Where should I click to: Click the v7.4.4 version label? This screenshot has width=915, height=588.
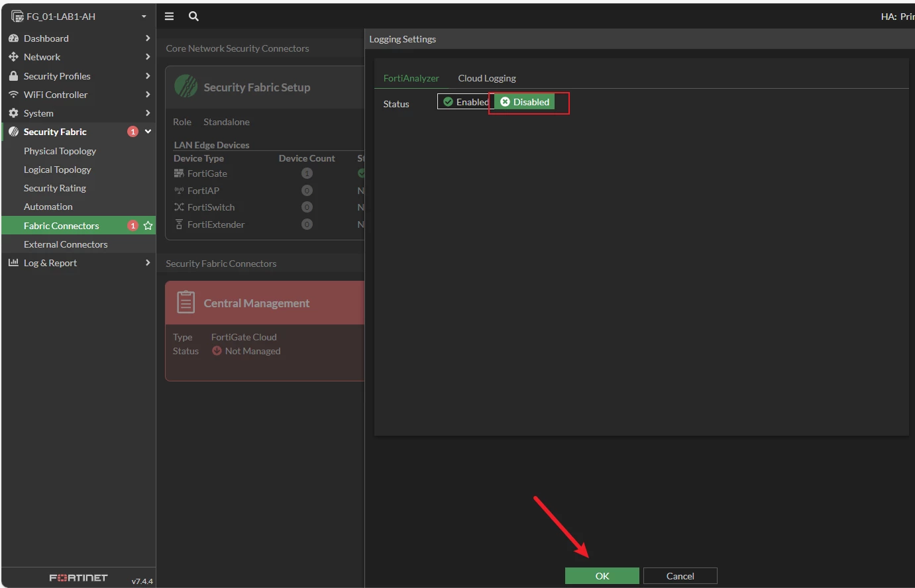(142, 581)
